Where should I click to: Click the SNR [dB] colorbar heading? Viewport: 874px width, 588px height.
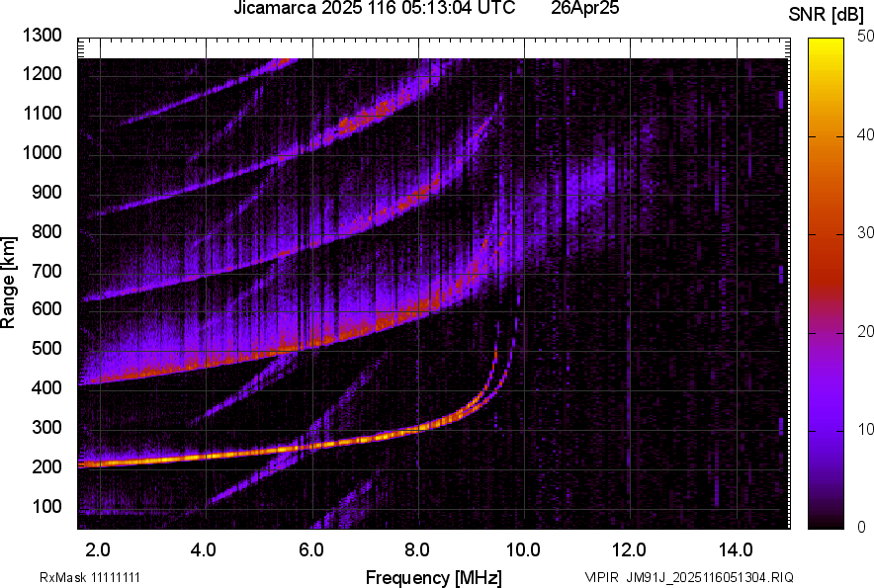[x=827, y=15]
